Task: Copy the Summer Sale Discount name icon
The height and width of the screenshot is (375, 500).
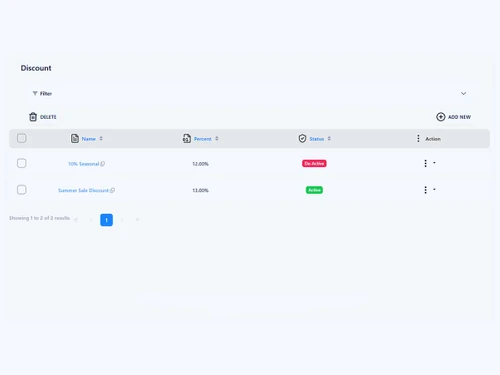Action: pos(112,190)
